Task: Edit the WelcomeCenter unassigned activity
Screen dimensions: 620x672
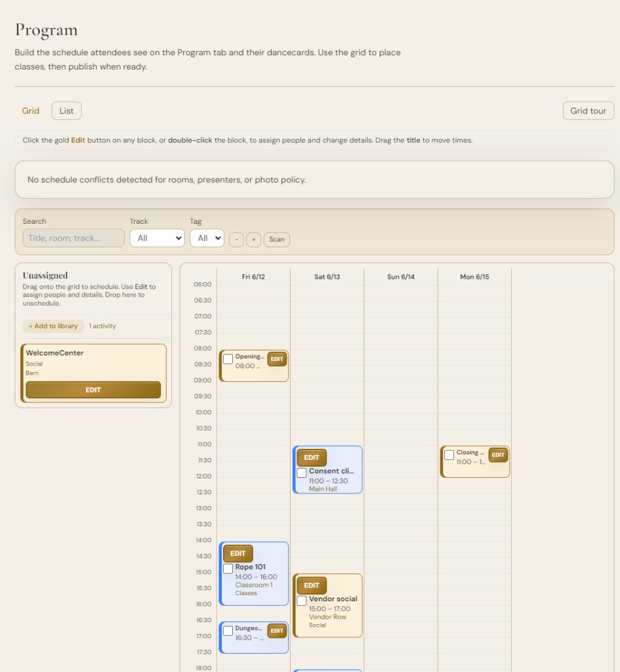Action: click(93, 390)
